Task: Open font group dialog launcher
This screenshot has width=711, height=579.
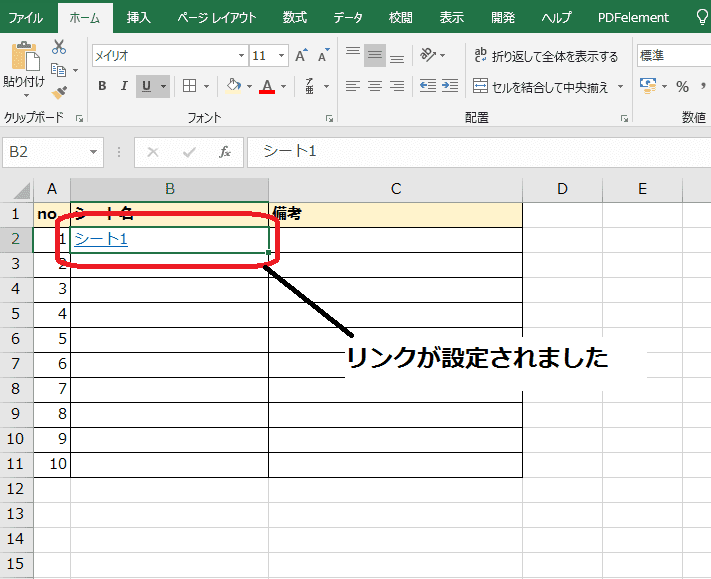Action: click(329, 118)
